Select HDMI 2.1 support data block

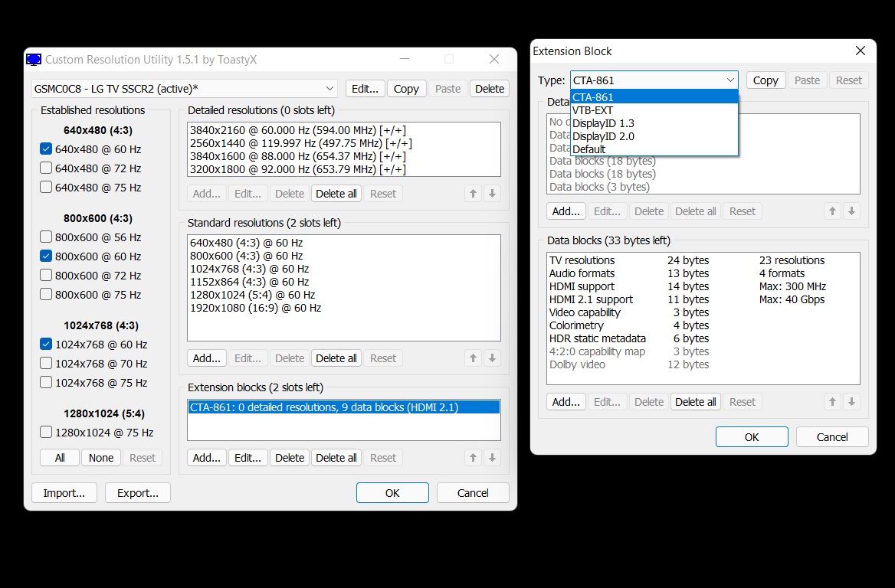pos(703,299)
